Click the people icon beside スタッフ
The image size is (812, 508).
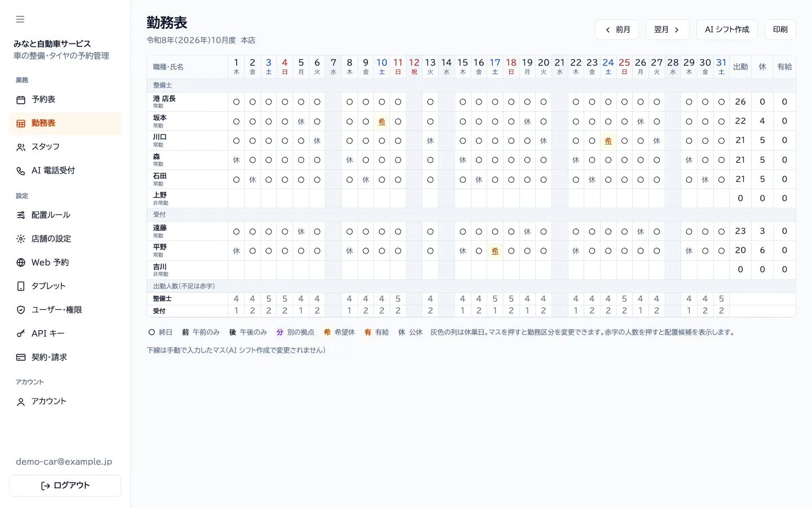pos(21,147)
